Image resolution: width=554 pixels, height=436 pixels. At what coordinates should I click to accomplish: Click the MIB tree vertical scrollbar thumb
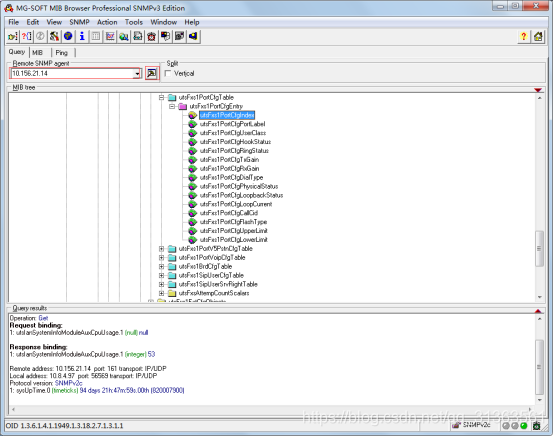point(539,248)
